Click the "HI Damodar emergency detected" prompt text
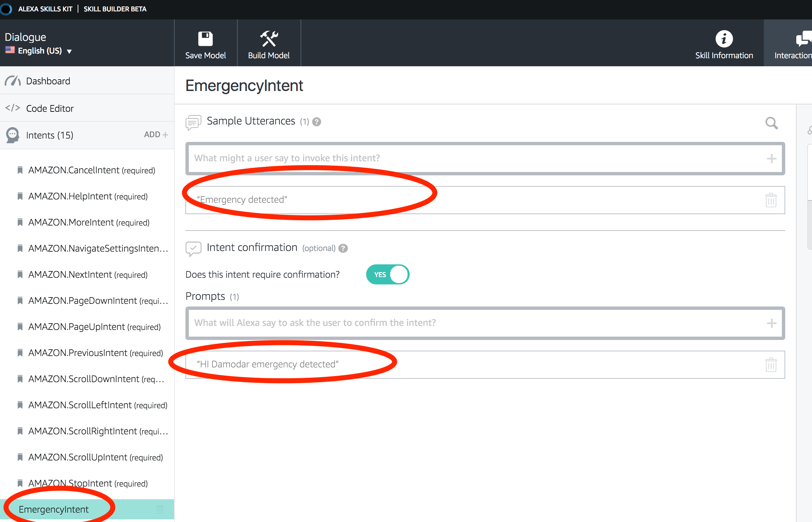812x522 pixels. [x=267, y=364]
